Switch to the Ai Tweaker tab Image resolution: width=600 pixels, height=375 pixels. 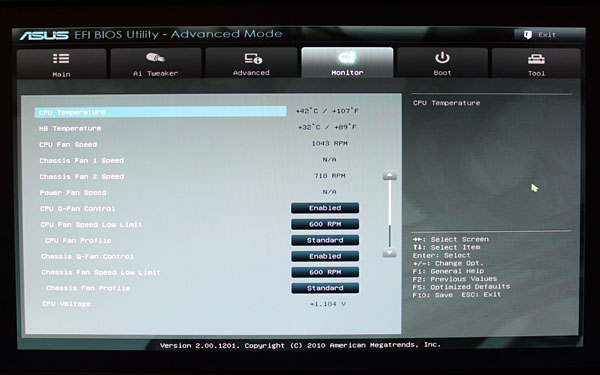pos(156,64)
